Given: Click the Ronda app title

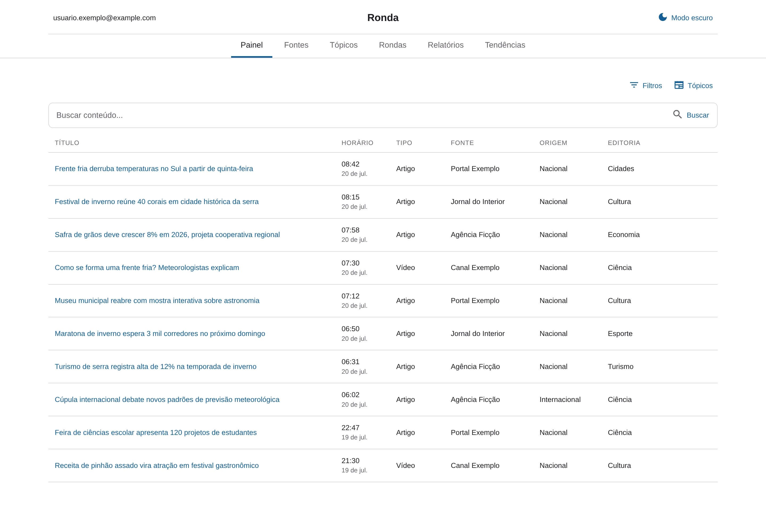Looking at the screenshot, I should (x=383, y=18).
